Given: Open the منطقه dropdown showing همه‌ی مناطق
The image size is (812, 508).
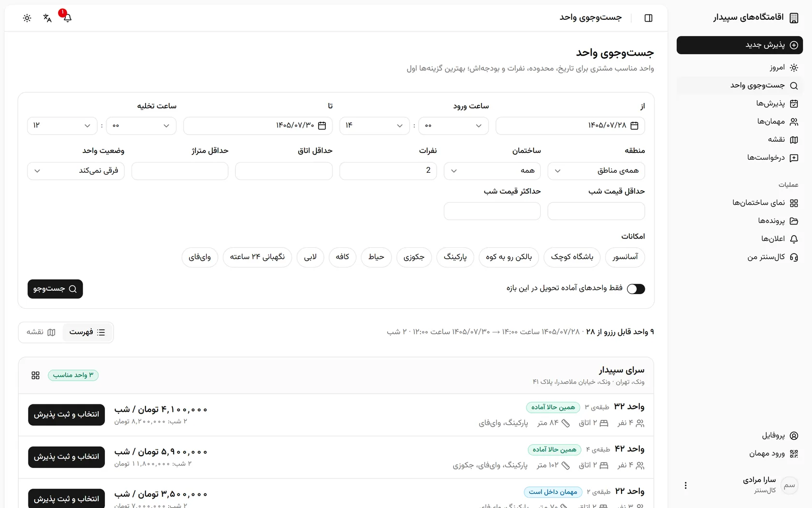Looking at the screenshot, I should [x=596, y=171].
